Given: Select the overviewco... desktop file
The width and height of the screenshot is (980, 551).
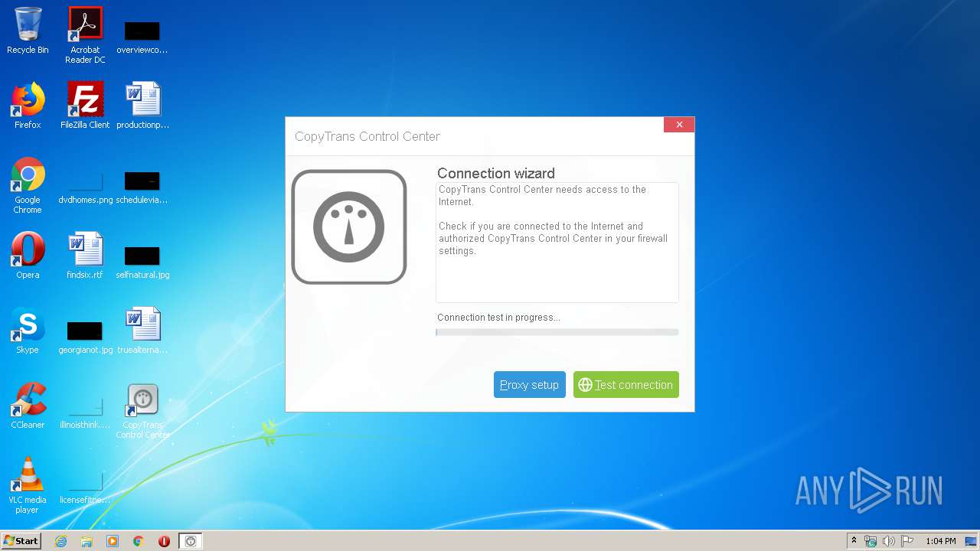Looking at the screenshot, I should tap(142, 37).
